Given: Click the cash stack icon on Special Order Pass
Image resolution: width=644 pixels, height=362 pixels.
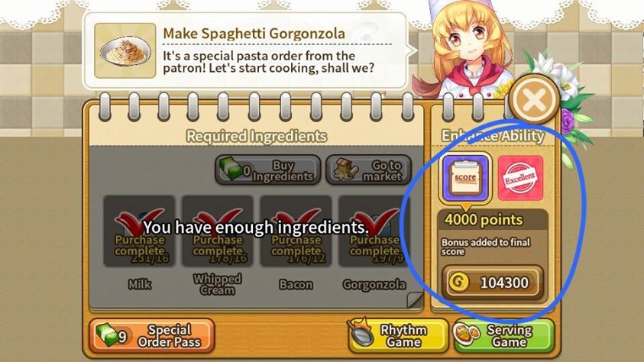Looking at the screenshot, I should click(107, 334).
